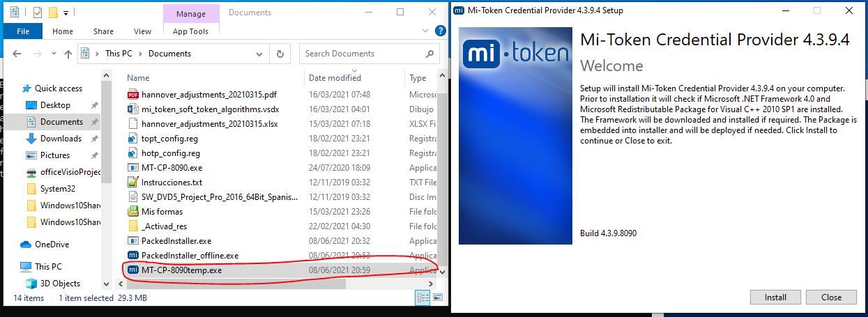Viewport: 868px width, 317px height.
Task: Select hotp_config.reg file
Action: 170,153
